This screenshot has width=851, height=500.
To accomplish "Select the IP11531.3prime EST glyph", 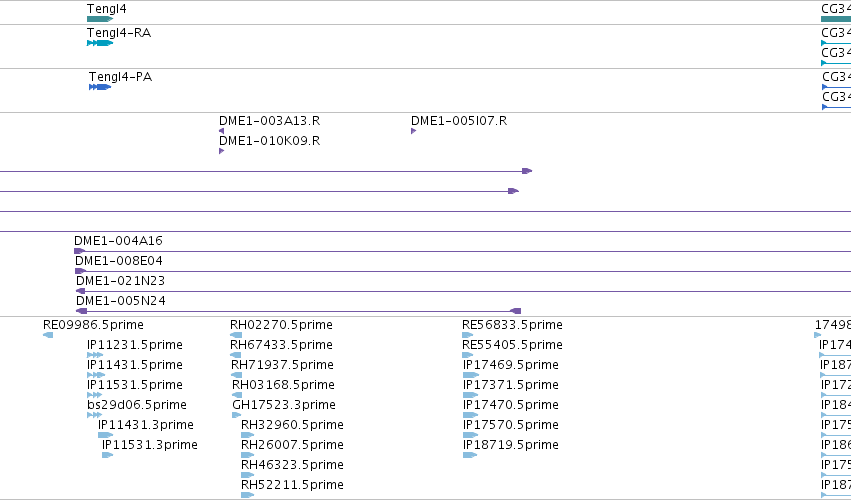I will 107,455.
